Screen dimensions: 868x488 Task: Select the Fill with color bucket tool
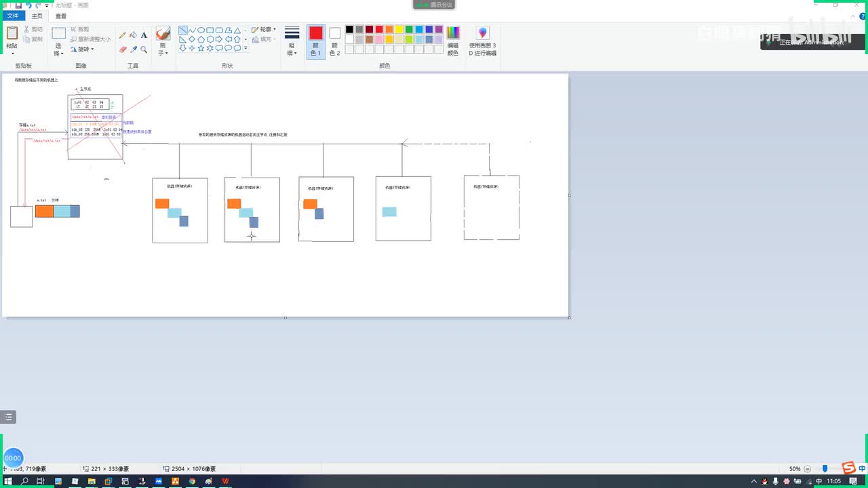click(x=133, y=35)
